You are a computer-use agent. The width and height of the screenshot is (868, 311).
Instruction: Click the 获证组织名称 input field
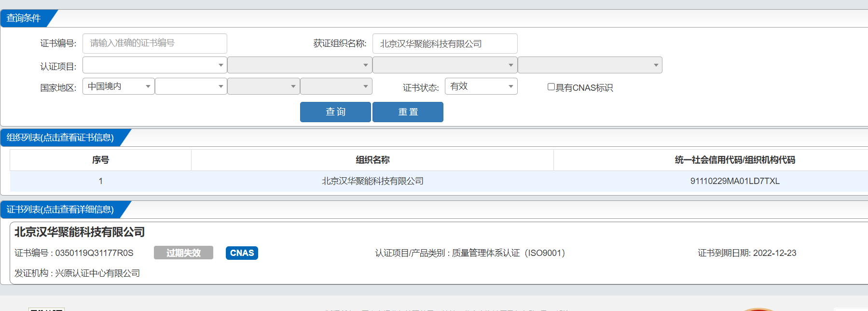point(445,43)
